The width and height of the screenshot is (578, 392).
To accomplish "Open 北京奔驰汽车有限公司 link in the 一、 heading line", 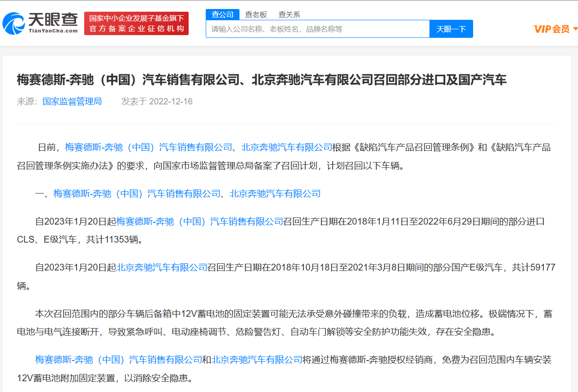I will tap(275, 194).
